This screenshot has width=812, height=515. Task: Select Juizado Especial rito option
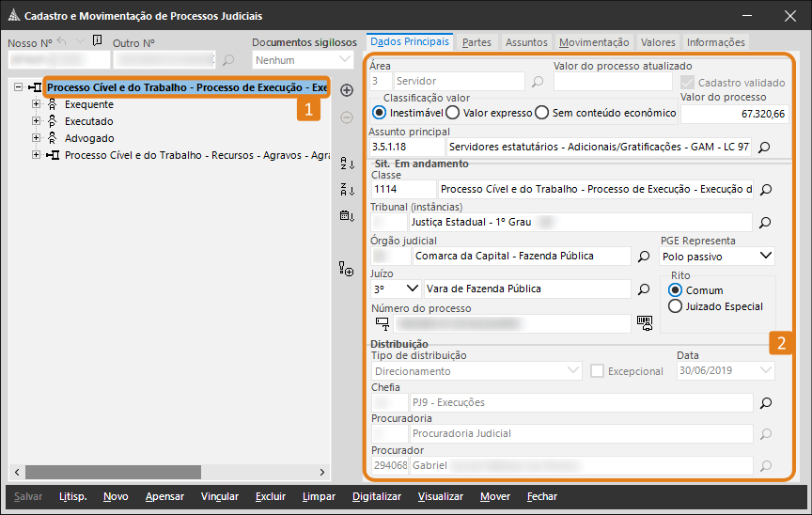tap(675, 306)
